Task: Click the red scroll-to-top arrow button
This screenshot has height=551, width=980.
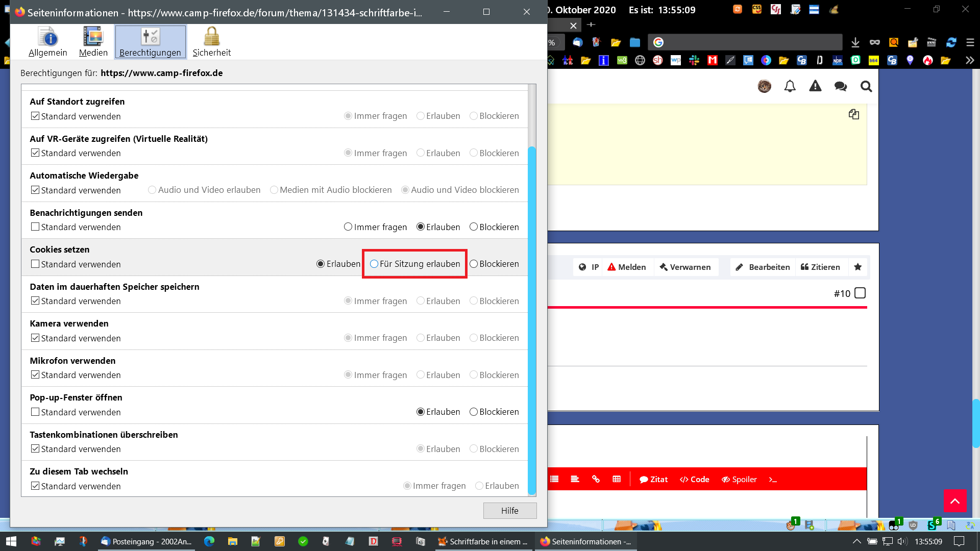Action: point(955,501)
